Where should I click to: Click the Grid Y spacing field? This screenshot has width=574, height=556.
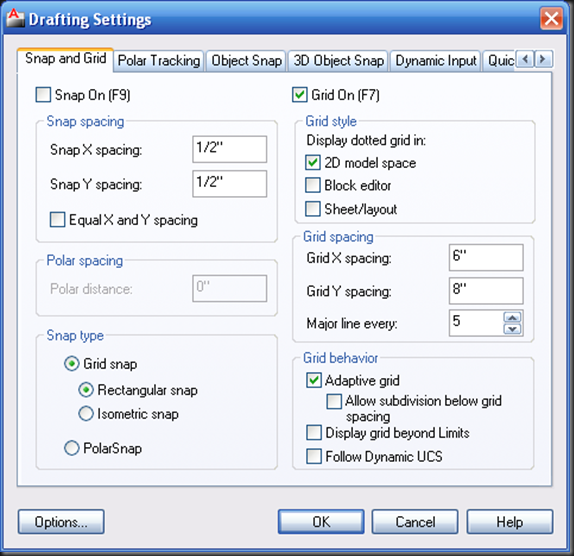coord(486,291)
